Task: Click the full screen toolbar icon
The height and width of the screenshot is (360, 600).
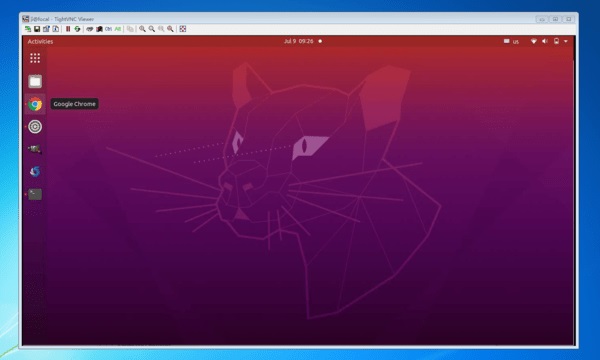Action: pos(183,29)
